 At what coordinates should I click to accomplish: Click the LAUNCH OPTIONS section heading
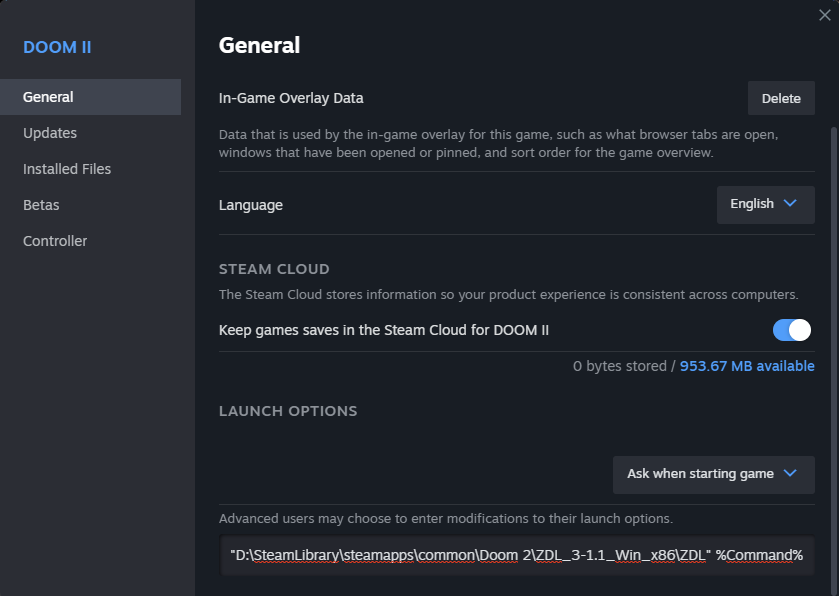click(x=288, y=411)
